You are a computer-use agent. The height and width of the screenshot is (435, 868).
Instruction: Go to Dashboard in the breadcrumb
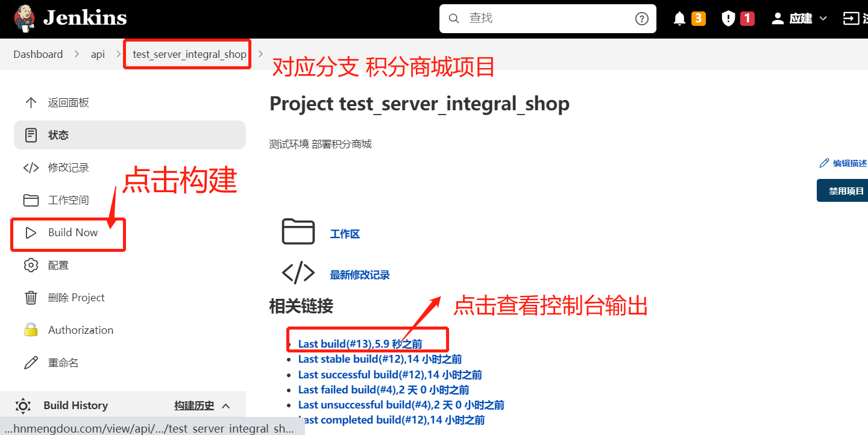(38, 54)
